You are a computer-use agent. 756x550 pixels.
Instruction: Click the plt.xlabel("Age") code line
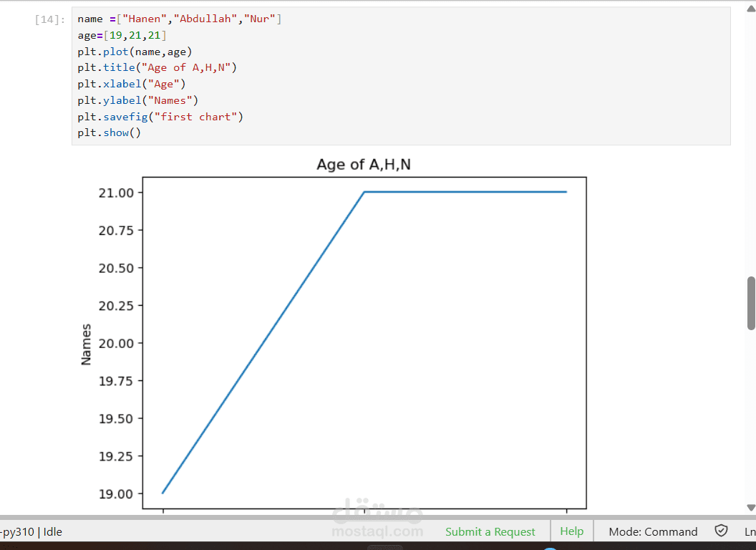(x=132, y=84)
